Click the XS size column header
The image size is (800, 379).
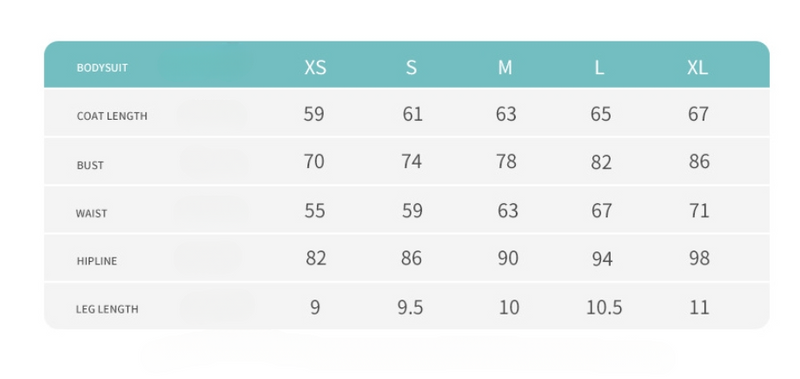pyautogui.click(x=315, y=67)
